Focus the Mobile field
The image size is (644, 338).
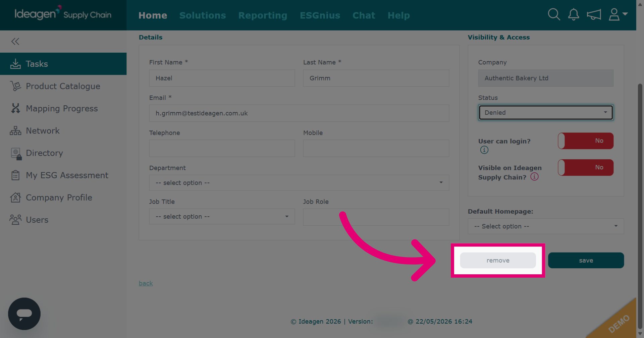(x=376, y=148)
